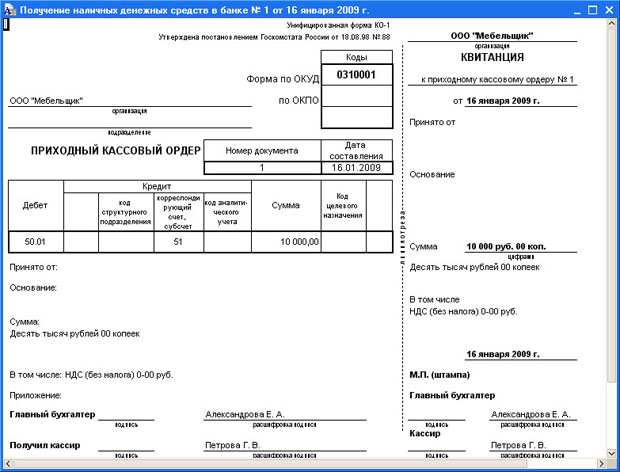Click 'Форма по ОКУД' label
Screen dimensions: 620x472
(283, 79)
